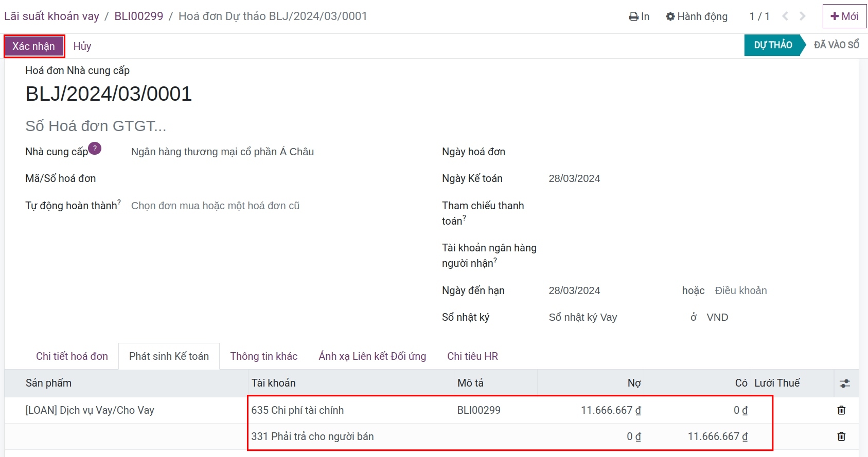Confirm invoice with Xác nhận button
Screen dimensions: 868x457
tap(34, 46)
